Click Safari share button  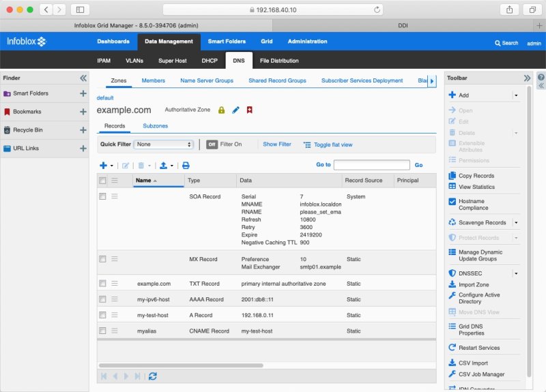(x=509, y=10)
